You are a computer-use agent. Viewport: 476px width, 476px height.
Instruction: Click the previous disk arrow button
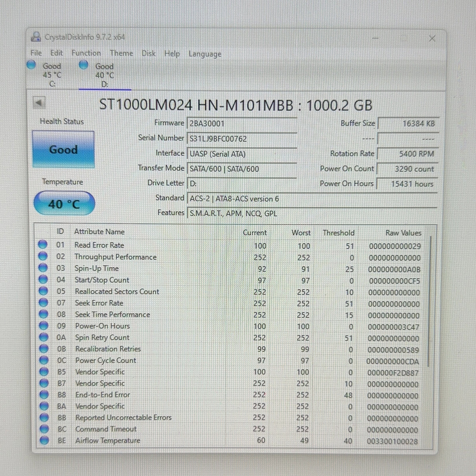coord(39,103)
